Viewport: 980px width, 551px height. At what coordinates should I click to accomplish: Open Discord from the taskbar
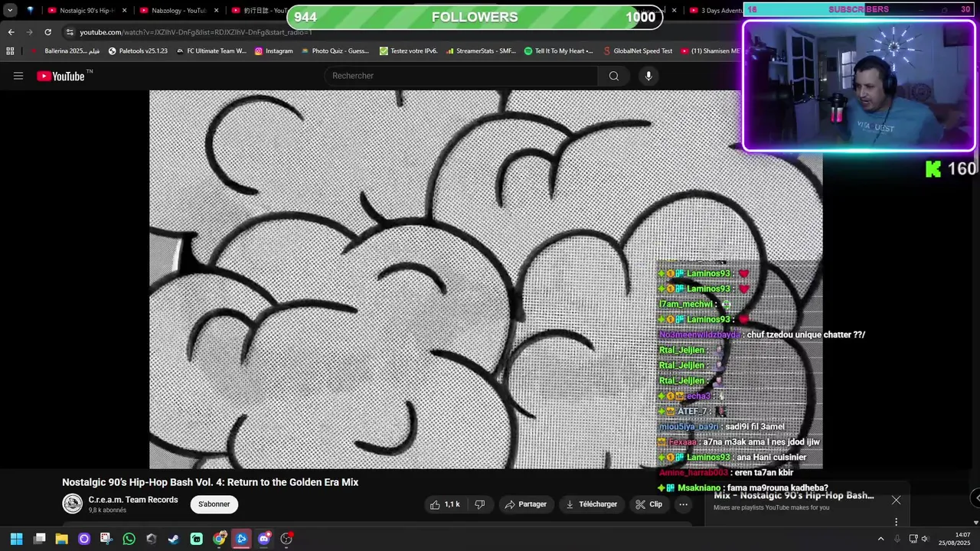click(264, 539)
